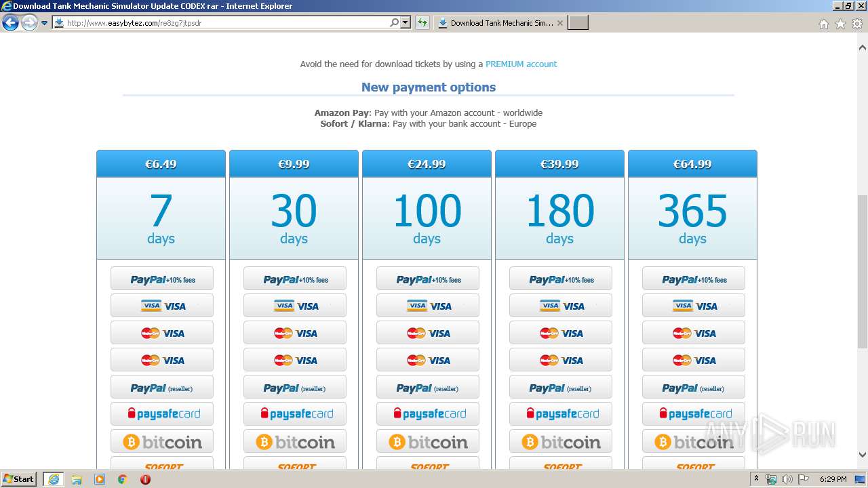
Task: Pay with bitcoin for 7 days
Action: [x=162, y=441]
